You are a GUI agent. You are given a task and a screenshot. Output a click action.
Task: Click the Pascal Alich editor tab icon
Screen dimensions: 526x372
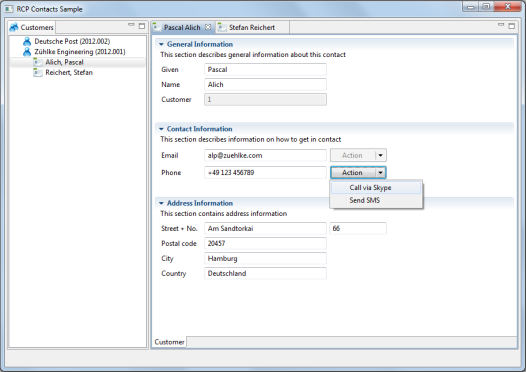(x=157, y=27)
